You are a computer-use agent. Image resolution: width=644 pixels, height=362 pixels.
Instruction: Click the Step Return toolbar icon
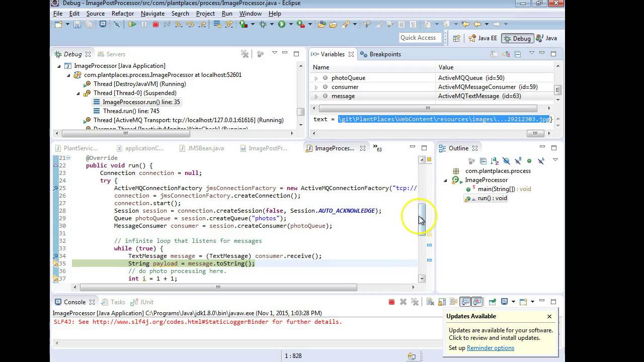[202, 24]
